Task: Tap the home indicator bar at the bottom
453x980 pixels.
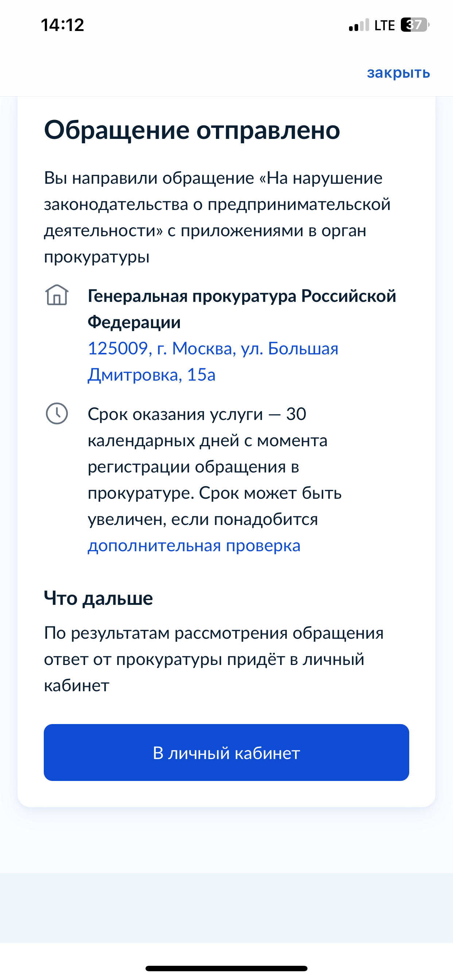Action: tap(226, 968)
